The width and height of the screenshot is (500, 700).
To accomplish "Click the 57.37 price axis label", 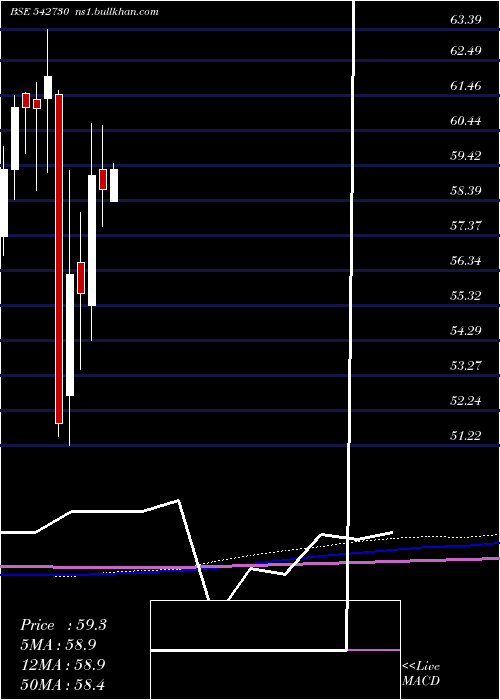I will click(x=466, y=225).
